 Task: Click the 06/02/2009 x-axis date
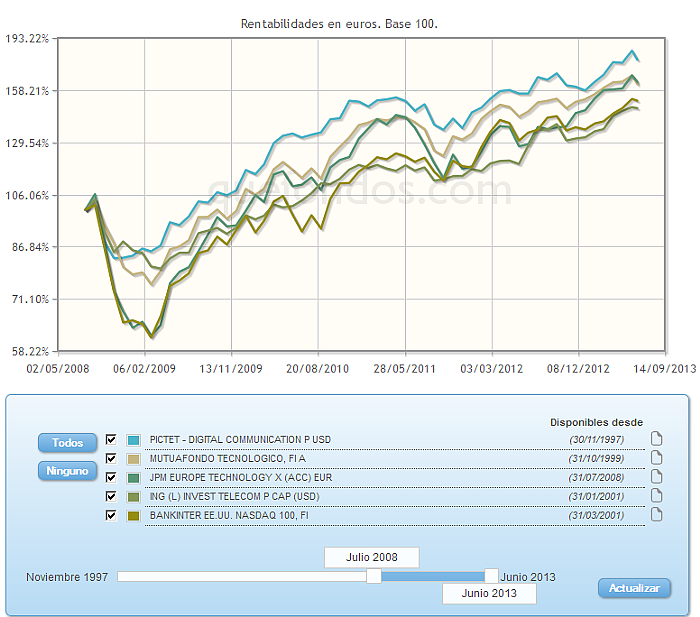tap(144, 369)
